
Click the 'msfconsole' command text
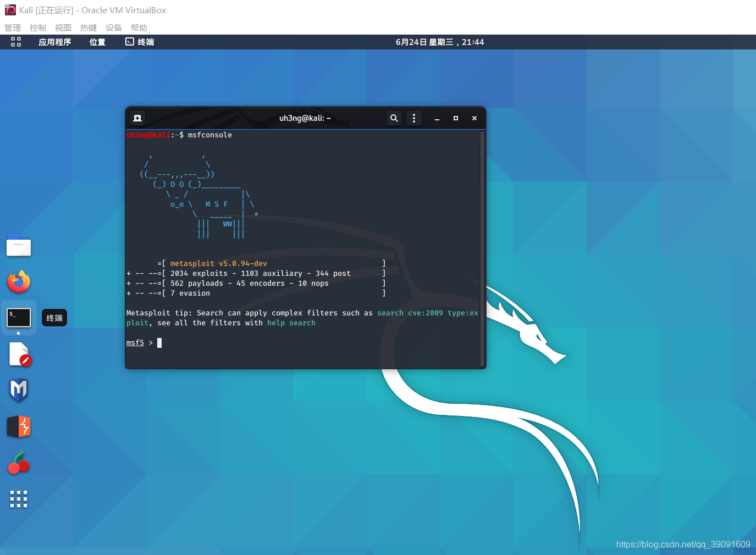click(x=210, y=135)
